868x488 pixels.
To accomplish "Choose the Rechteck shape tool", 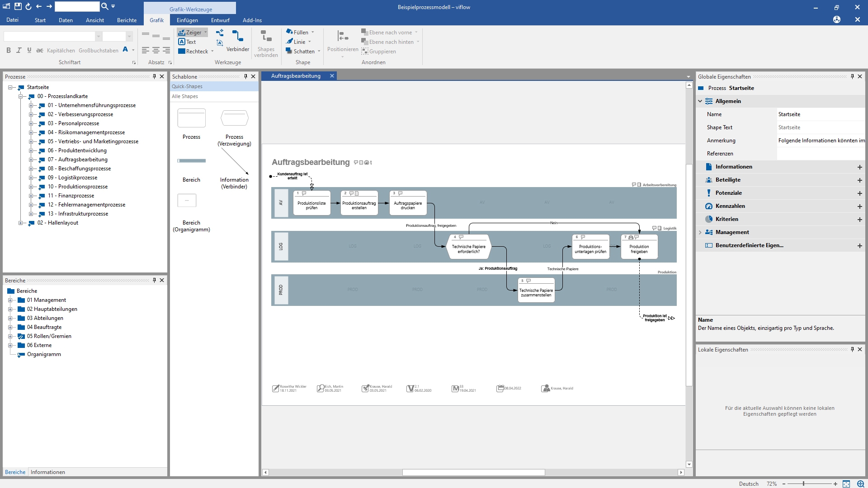I will (x=193, y=51).
